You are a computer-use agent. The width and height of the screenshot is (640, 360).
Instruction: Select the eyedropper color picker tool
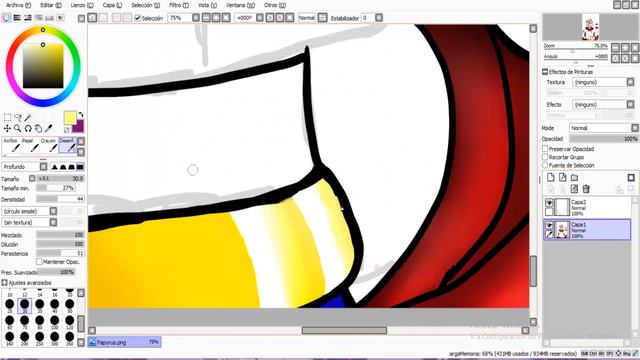49,128
